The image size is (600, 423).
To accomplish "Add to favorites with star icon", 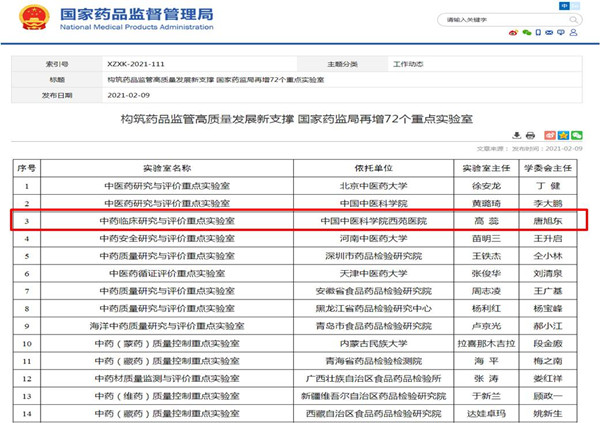I will click(562, 134).
